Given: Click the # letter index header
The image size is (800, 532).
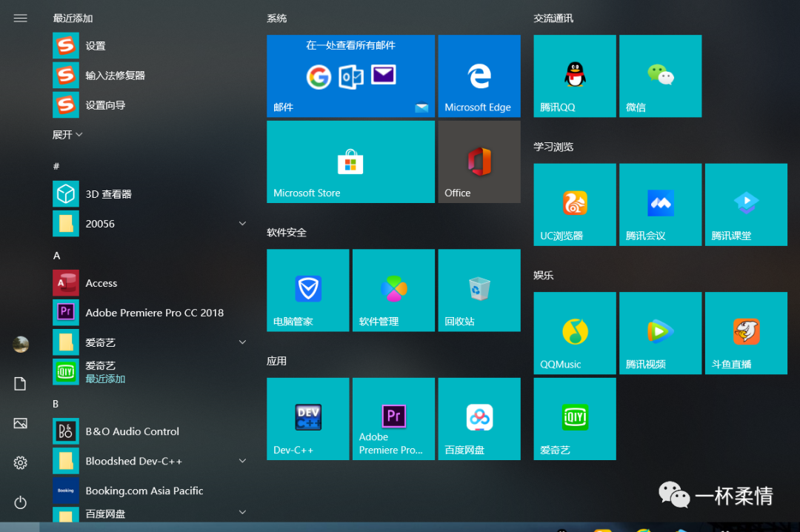Looking at the screenshot, I should pos(56,166).
